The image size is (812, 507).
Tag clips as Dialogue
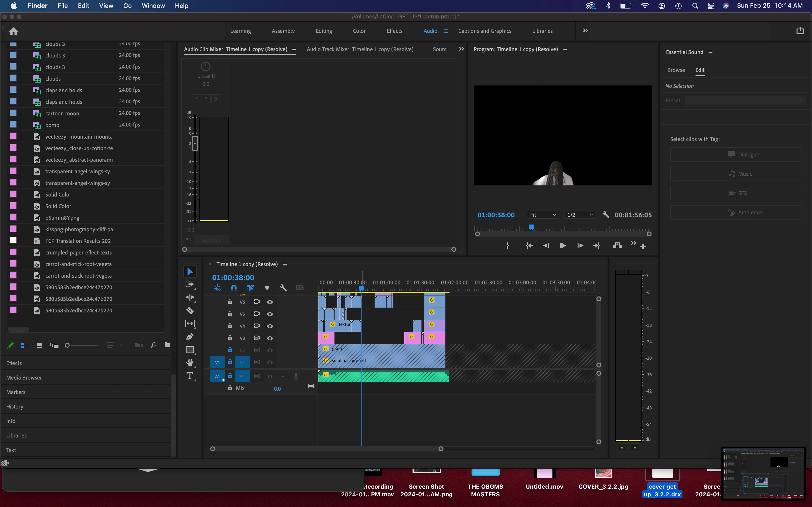tap(735, 155)
